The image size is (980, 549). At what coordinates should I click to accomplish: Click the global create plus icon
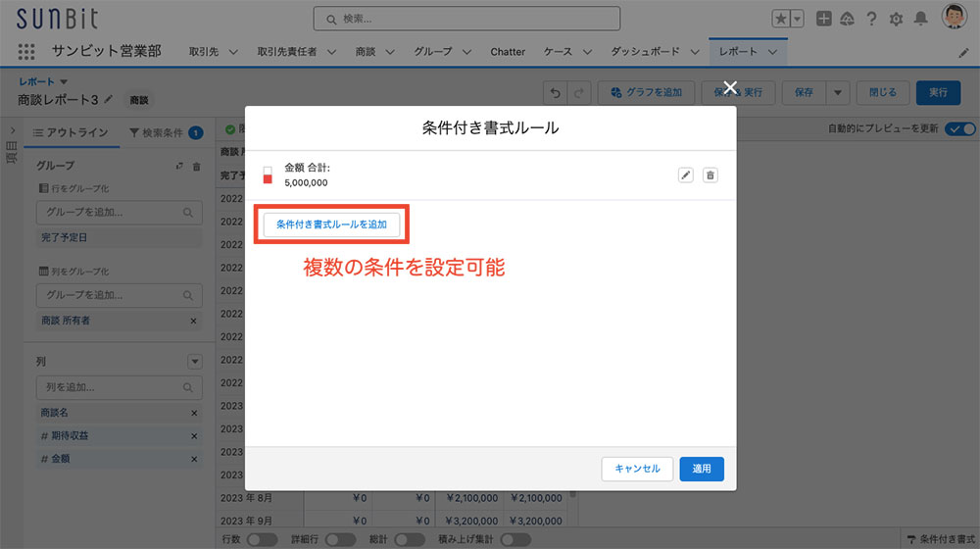point(824,19)
